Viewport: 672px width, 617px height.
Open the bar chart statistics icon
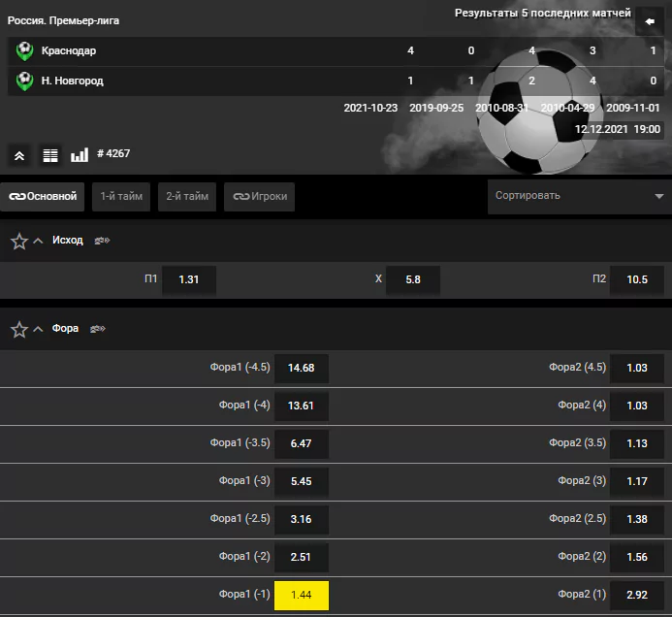[80, 155]
